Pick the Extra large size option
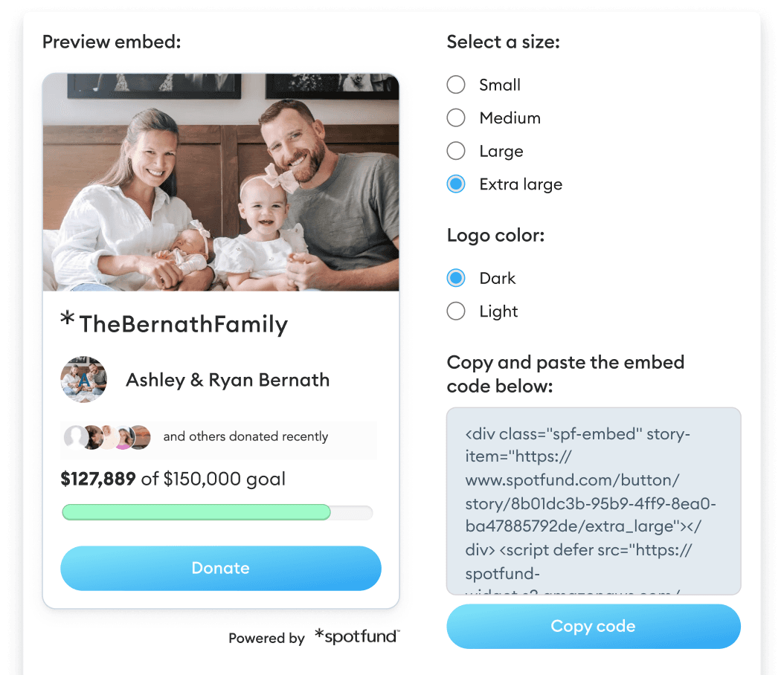Screen dimensions: 784x675 tap(456, 184)
